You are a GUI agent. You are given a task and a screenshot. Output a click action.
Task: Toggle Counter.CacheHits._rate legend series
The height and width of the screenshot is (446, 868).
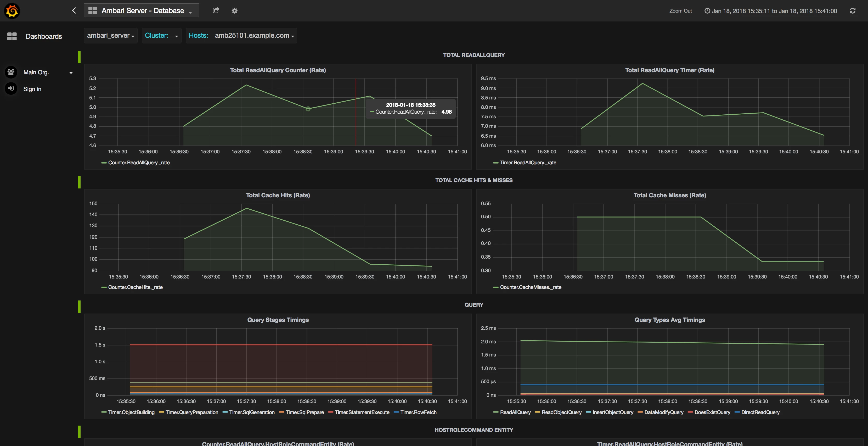135,287
